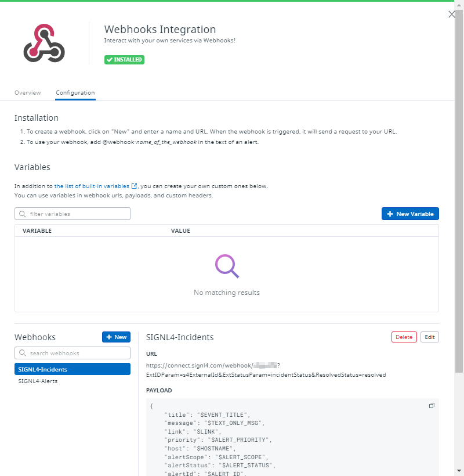Click the vertical scrollbar thumb

click(459, 190)
